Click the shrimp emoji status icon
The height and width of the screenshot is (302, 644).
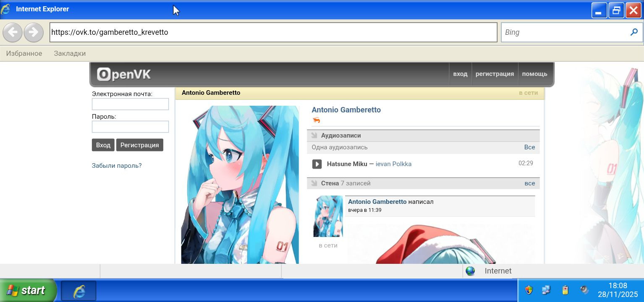316,120
